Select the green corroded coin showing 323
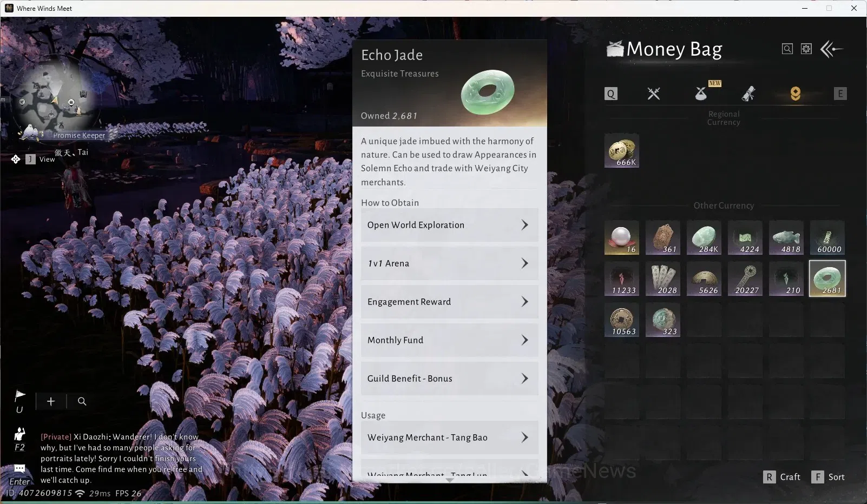This screenshot has width=867, height=504. tap(663, 320)
